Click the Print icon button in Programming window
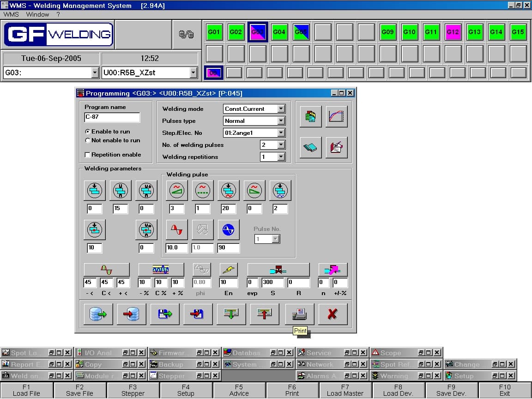This screenshot has width=532, height=399. click(299, 314)
